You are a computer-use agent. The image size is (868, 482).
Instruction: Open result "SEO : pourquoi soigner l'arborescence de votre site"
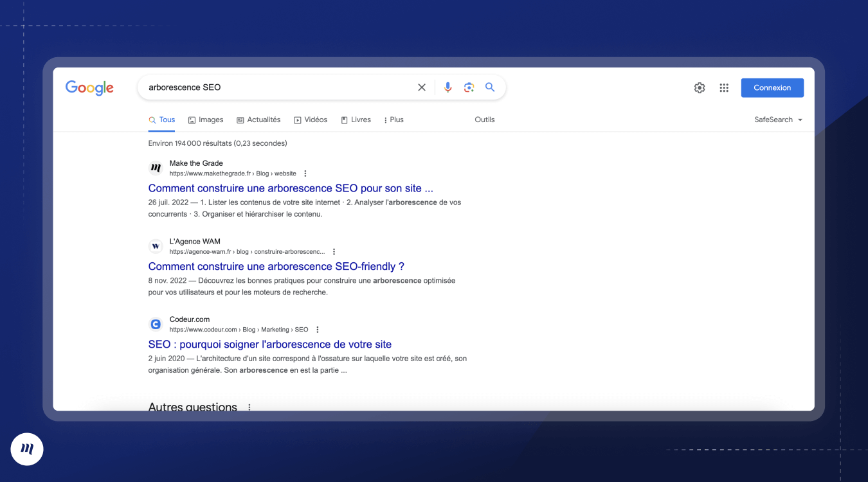[x=270, y=344]
